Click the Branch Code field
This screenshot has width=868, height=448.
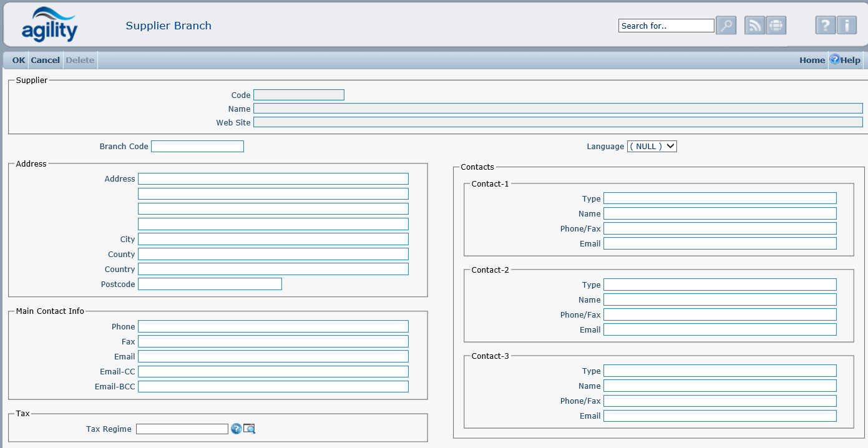(197, 146)
